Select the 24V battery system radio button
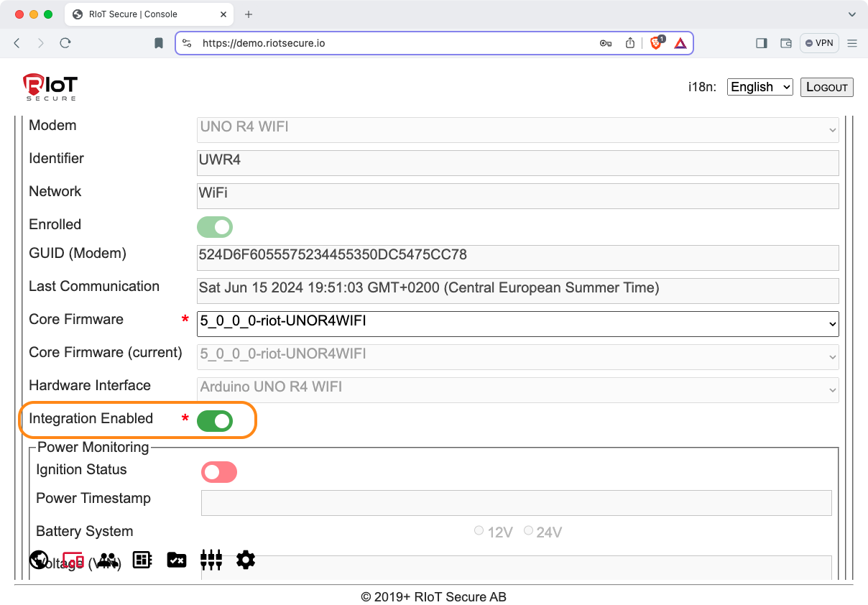 529,531
